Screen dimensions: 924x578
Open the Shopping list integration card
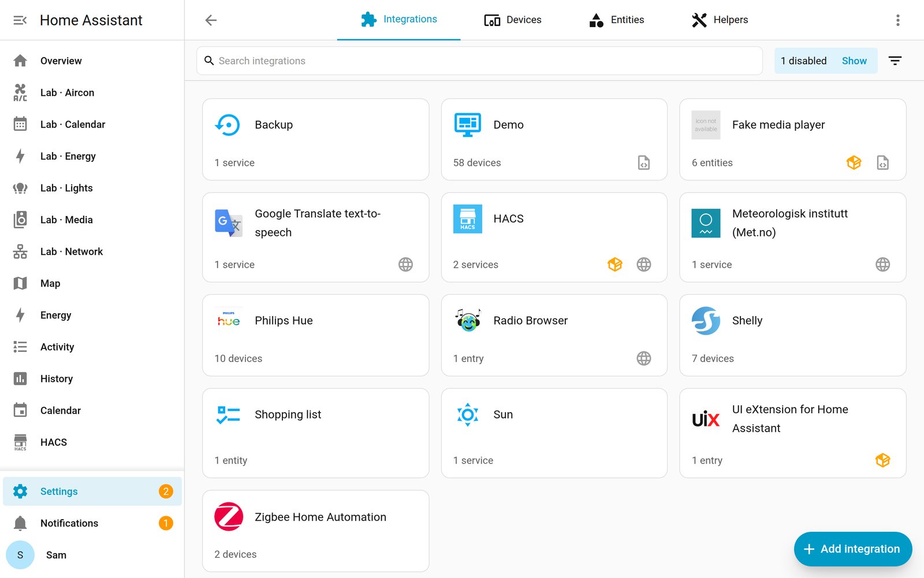click(x=315, y=433)
